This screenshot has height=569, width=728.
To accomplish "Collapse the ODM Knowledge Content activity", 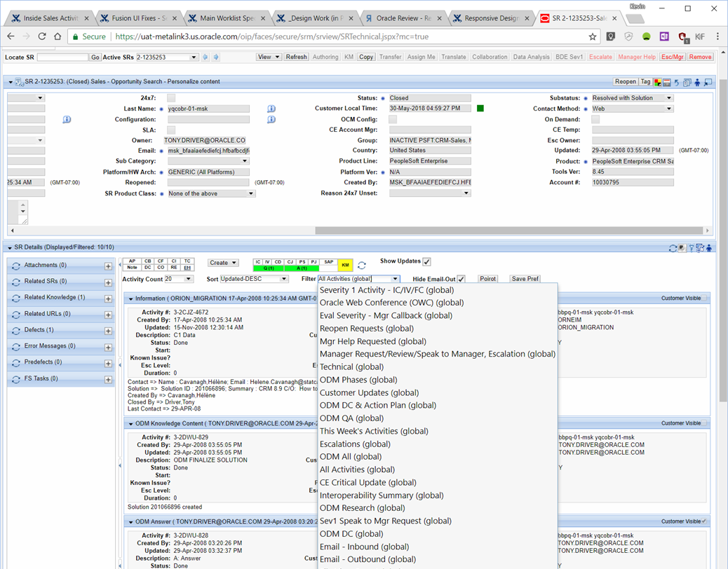I will (130, 424).
